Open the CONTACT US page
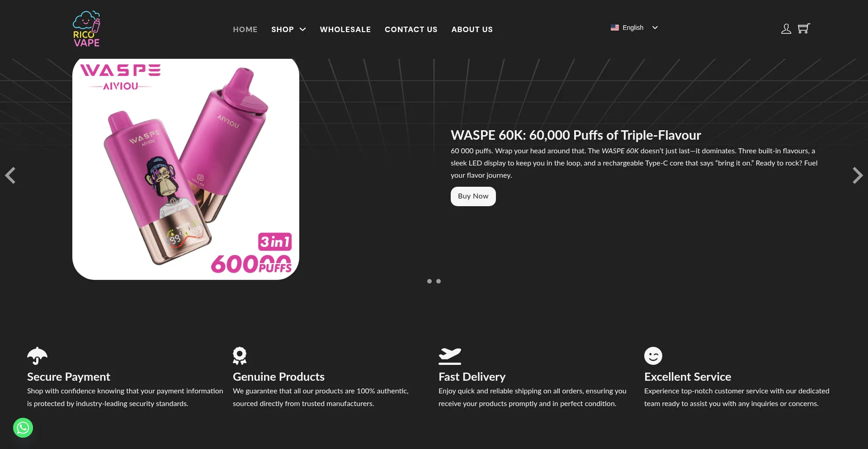 [411, 29]
